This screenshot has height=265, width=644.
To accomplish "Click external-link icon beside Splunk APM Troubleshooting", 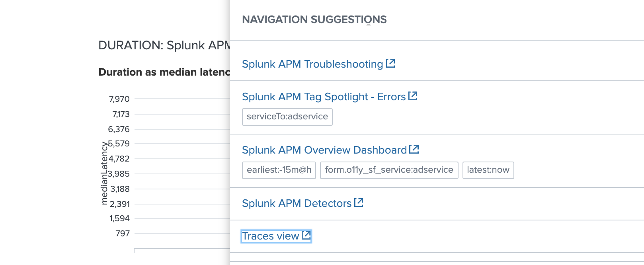I will (390, 63).
